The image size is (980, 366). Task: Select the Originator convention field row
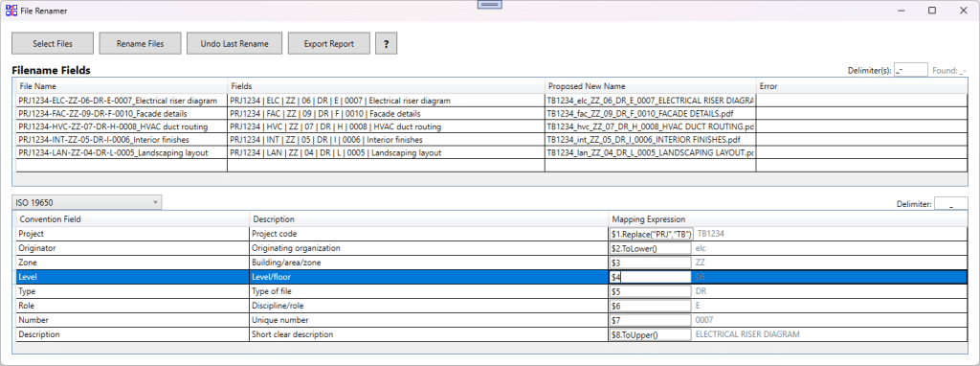coord(491,248)
